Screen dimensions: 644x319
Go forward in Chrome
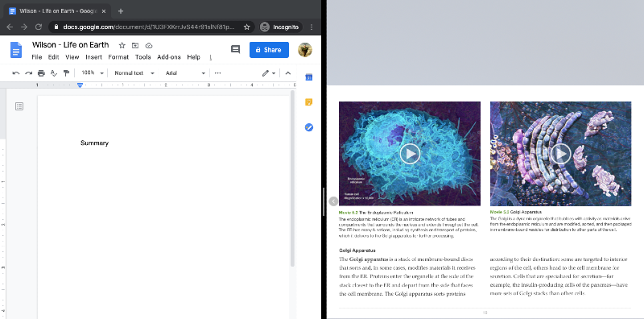pyautogui.click(x=24, y=27)
